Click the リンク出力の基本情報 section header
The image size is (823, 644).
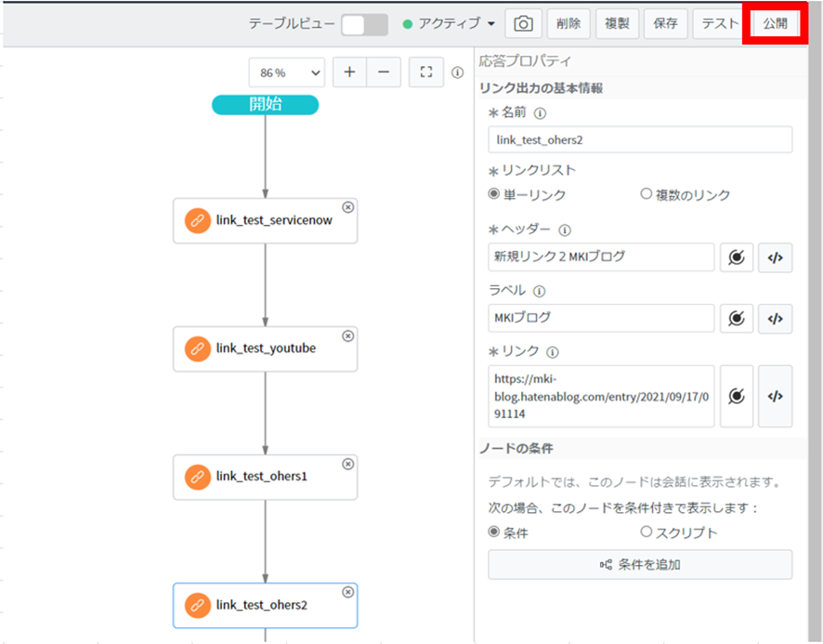(x=542, y=88)
